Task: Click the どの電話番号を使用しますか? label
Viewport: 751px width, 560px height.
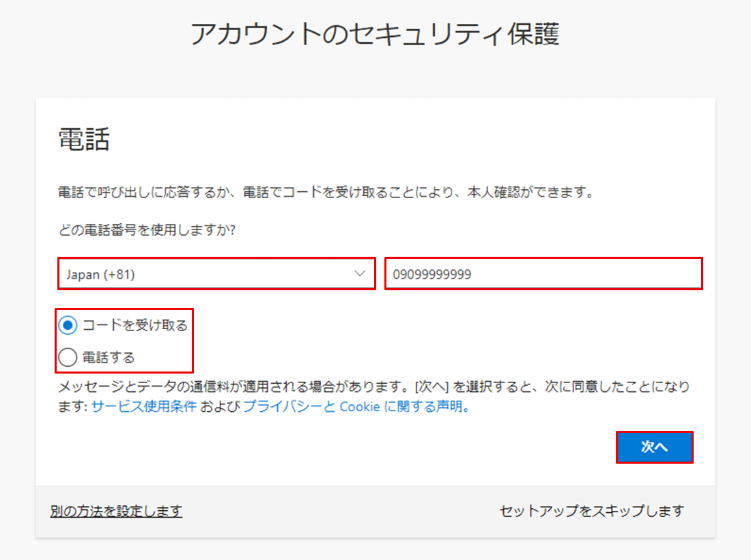Action: (147, 230)
